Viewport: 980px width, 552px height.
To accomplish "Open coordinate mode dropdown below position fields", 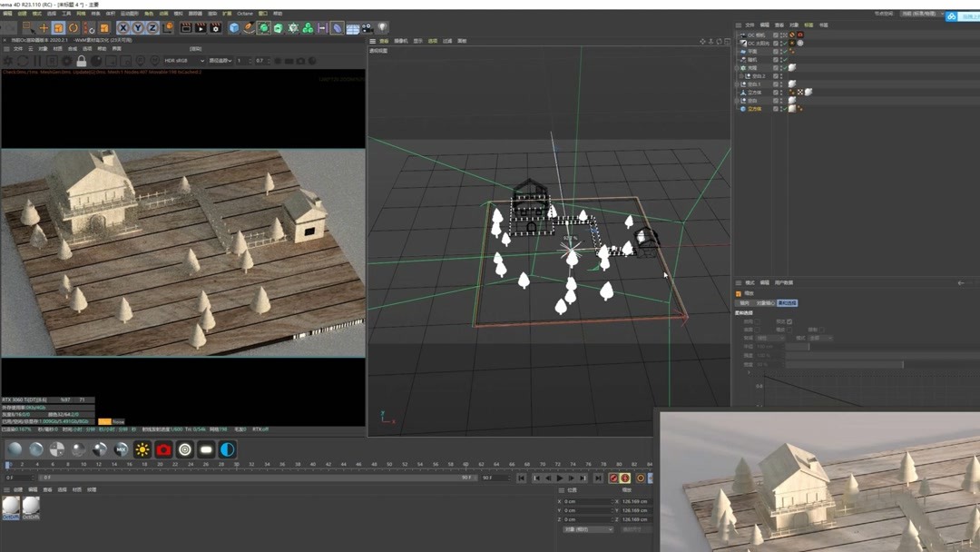I will coord(588,529).
